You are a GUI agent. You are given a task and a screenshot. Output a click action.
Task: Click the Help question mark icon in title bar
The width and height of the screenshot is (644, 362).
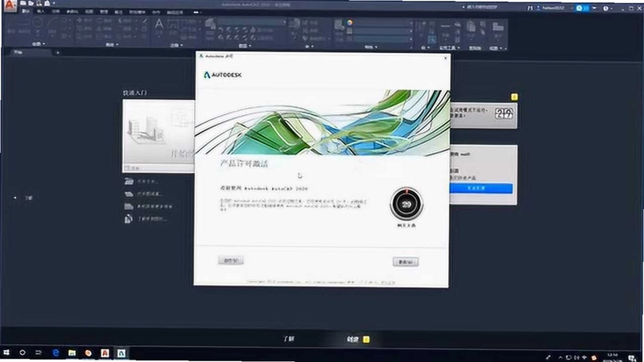point(606,8)
